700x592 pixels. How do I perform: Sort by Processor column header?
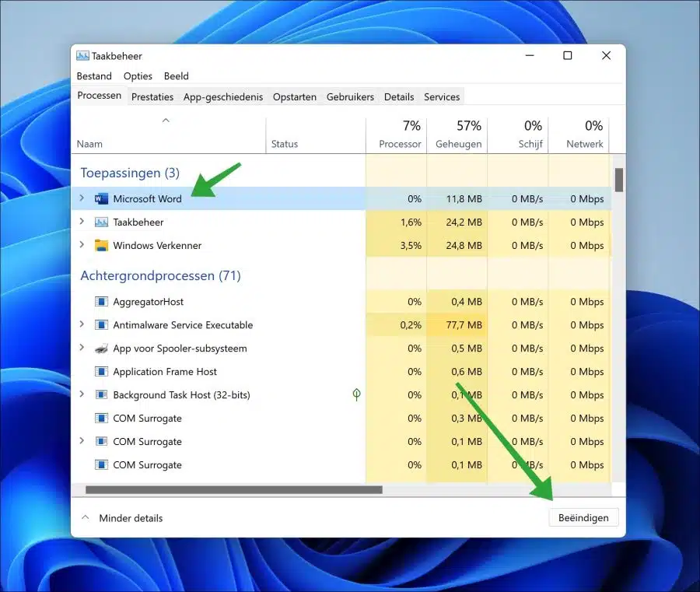[x=397, y=135]
